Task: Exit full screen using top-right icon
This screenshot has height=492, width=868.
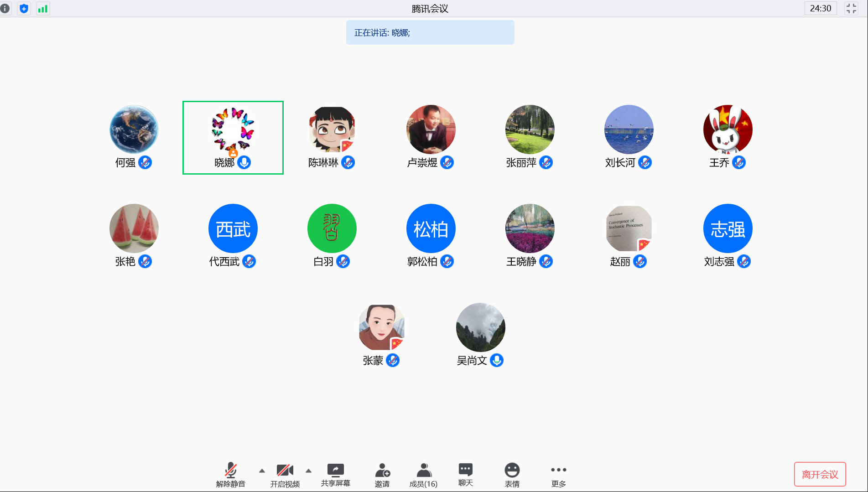Action: pos(851,9)
